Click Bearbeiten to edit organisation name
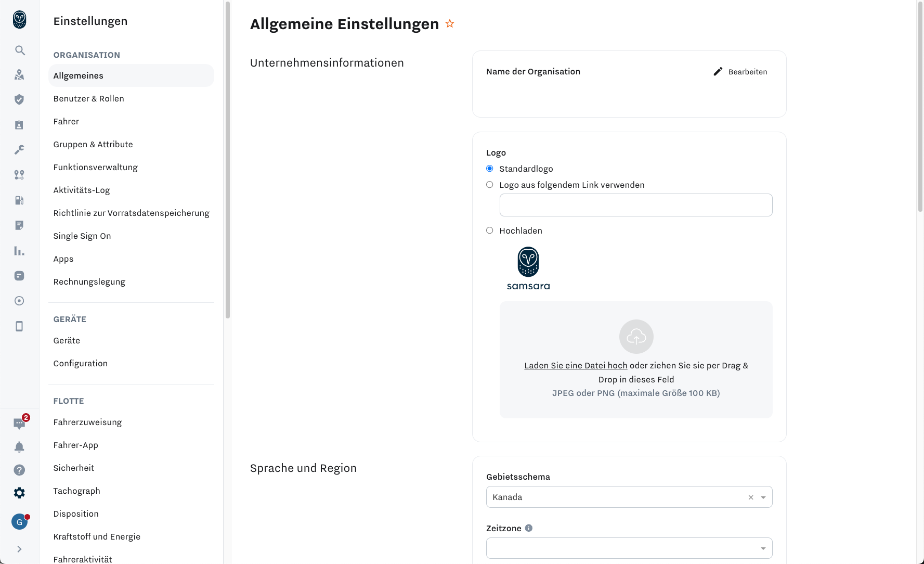The height and width of the screenshot is (564, 924). tap(740, 72)
